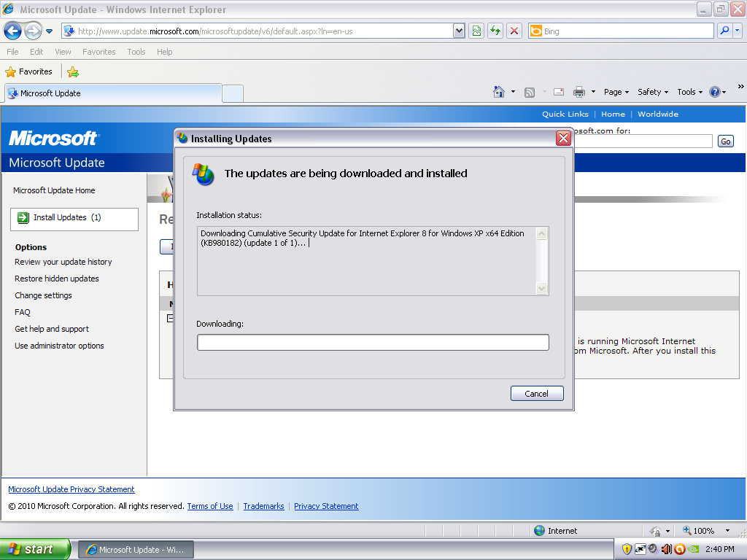The width and height of the screenshot is (747, 560).
Task: Click the Downloading progress bar
Action: (373, 342)
